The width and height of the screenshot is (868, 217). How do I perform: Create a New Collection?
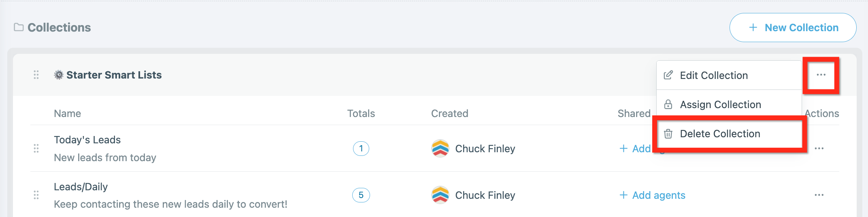(793, 28)
